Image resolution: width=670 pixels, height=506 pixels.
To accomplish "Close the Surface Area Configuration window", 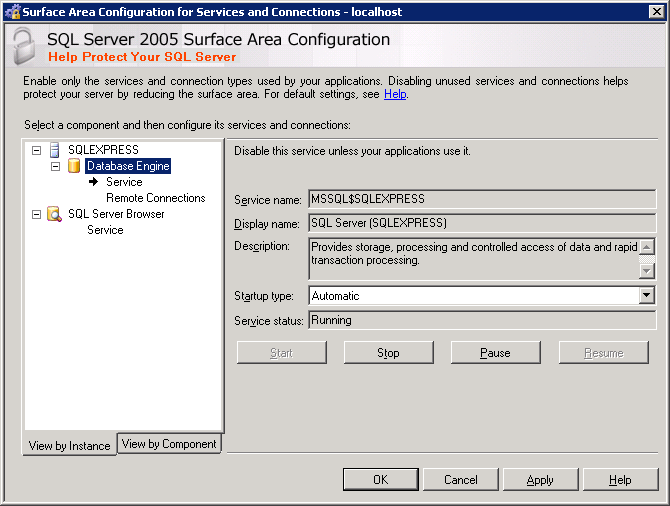I will pos(656,12).
